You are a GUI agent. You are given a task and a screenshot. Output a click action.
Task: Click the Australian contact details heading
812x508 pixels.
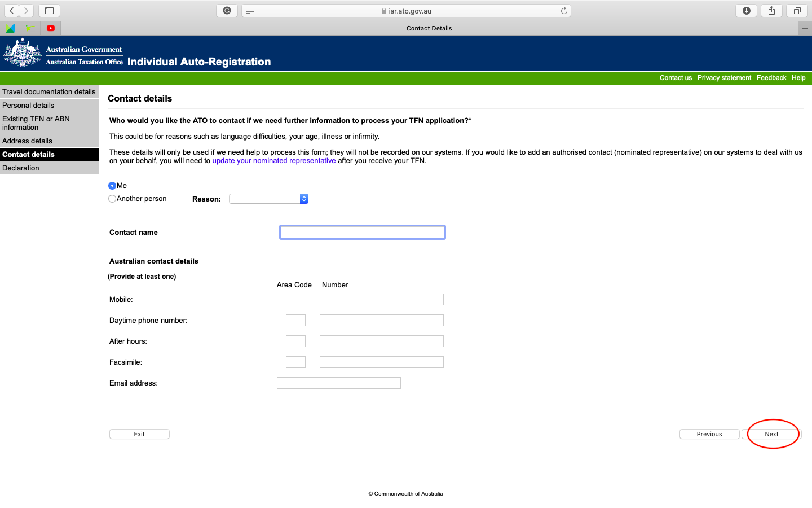click(x=154, y=261)
